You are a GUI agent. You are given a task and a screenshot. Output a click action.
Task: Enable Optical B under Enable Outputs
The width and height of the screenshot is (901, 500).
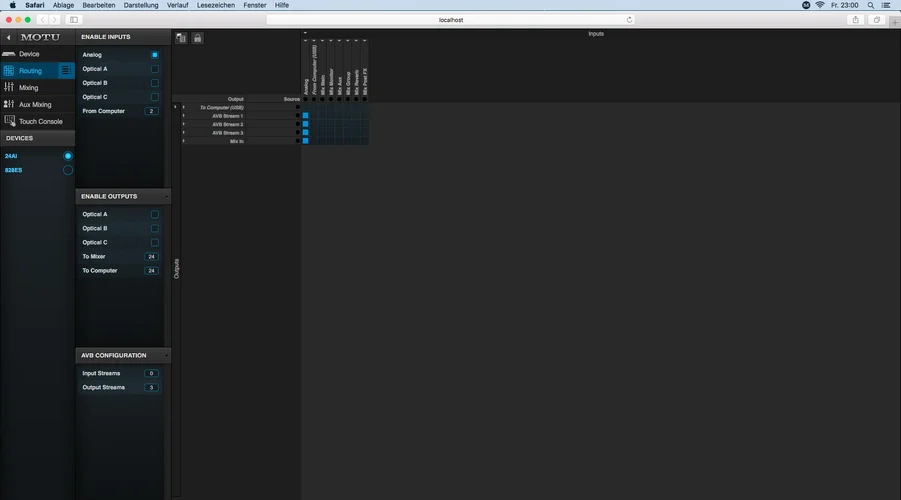pos(155,228)
